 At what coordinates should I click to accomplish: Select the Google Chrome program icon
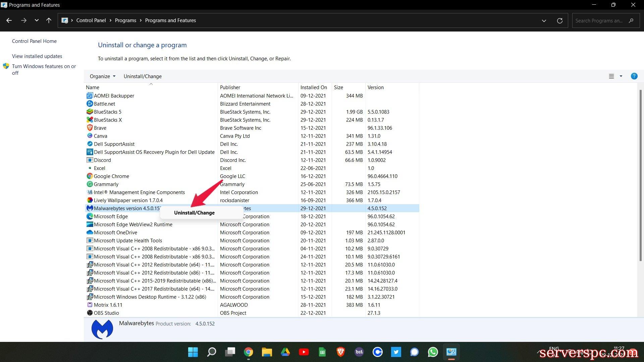click(90, 176)
